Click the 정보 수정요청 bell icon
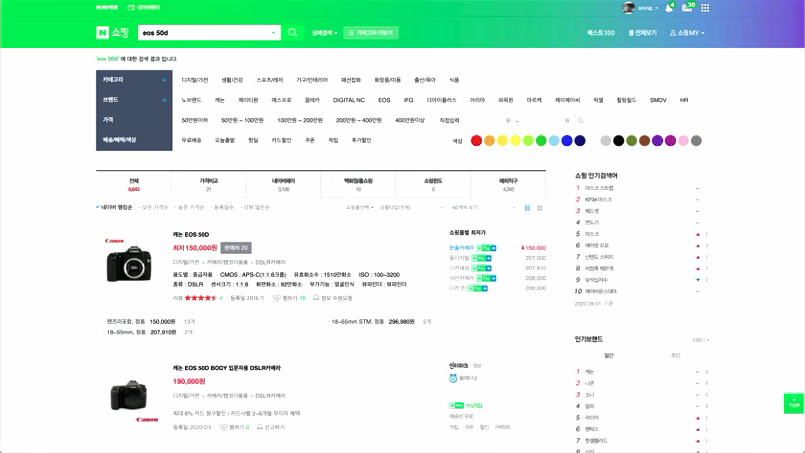This screenshot has width=805, height=453. point(316,298)
